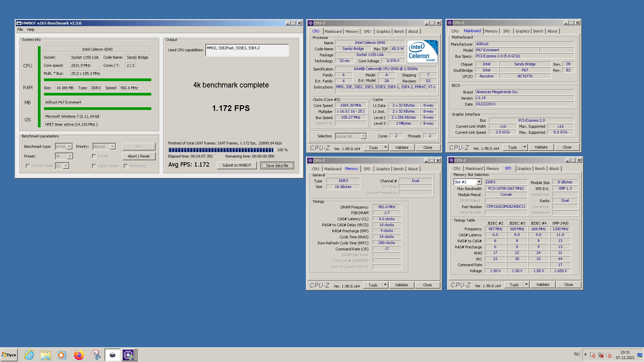Open the RU language indicator
This screenshot has width=644, height=362.
click(577, 354)
